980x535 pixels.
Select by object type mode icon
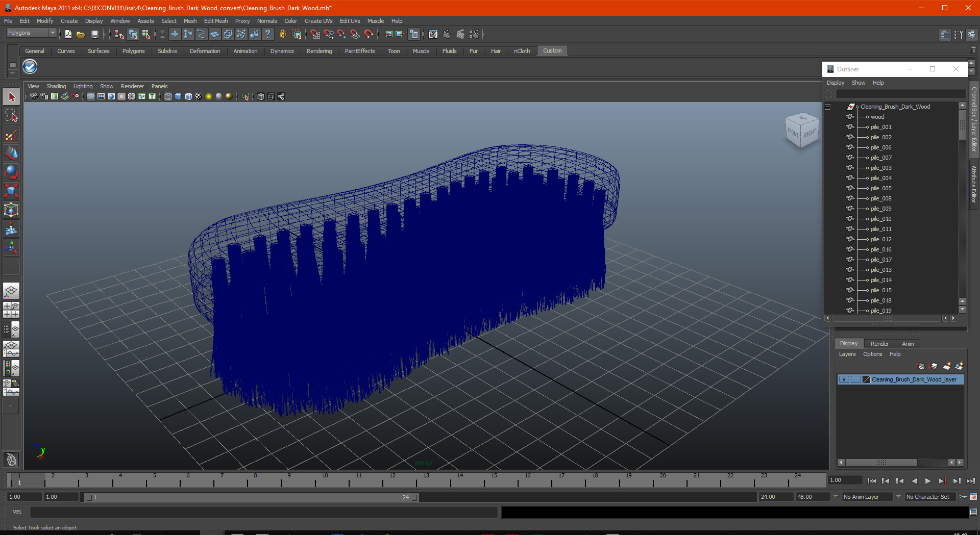tap(133, 34)
